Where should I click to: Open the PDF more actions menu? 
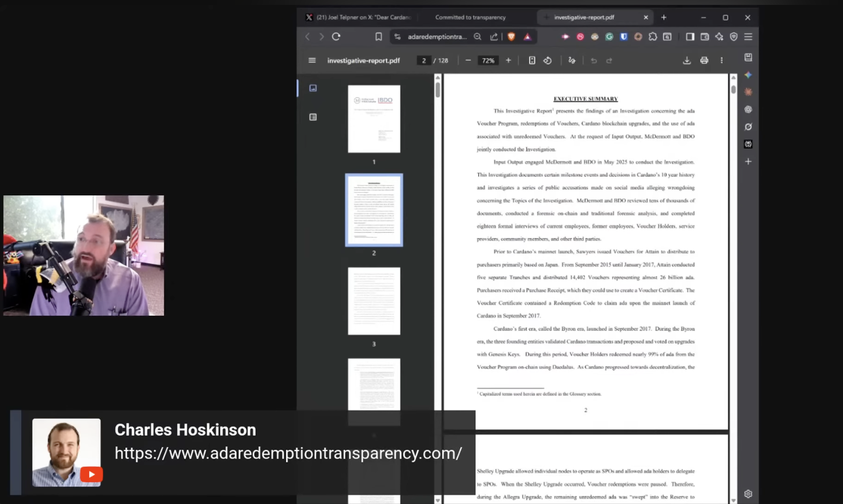point(721,61)
